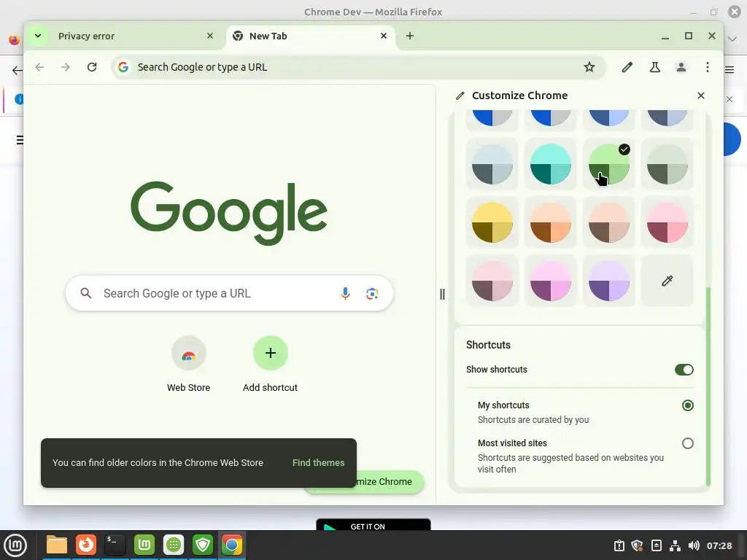Open Chrome three-dot menu
The image size is (747, 560).
click(x=708, y=67)
